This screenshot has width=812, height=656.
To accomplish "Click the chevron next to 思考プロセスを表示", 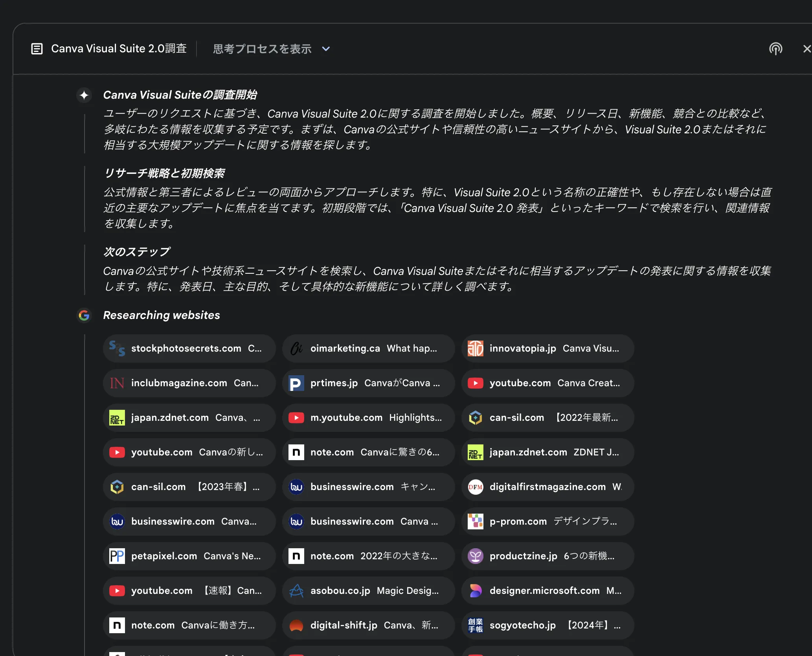I will click(x=326, y=49).
